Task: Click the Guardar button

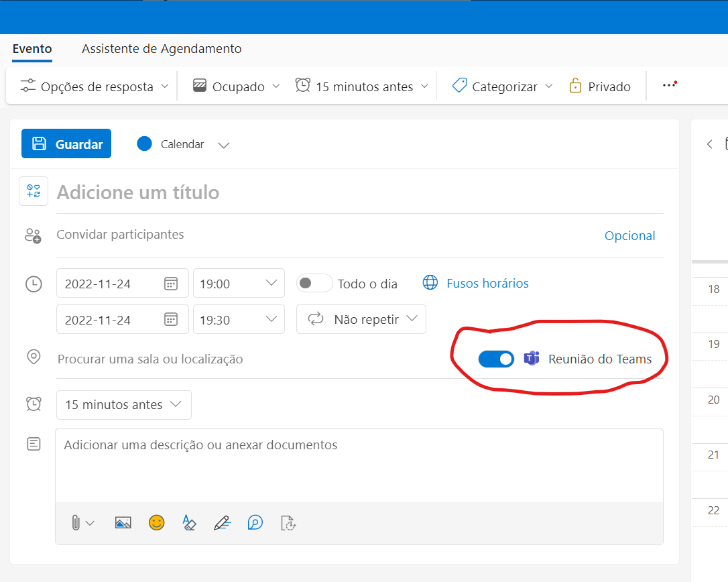Action: (x=66, y=143)
